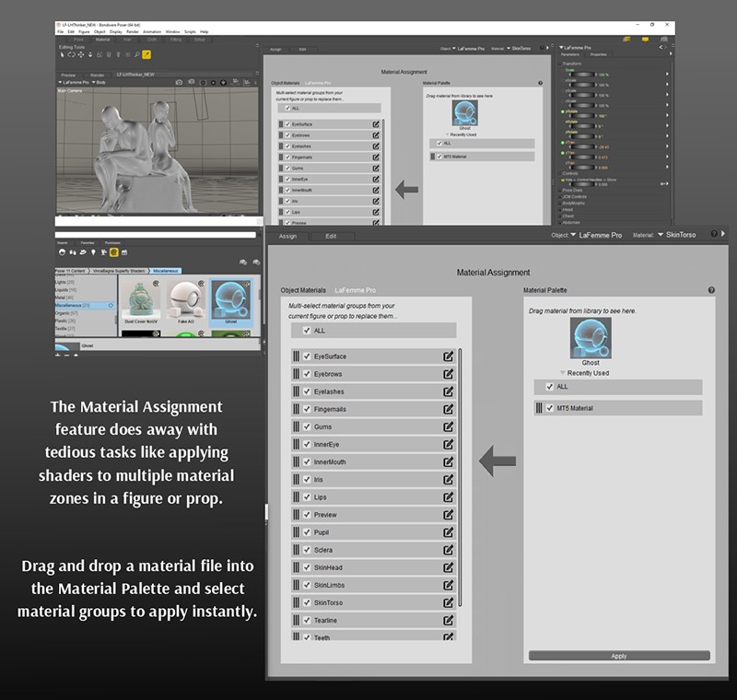This screenshot has width=737, height=700.
Task: Go to the VinceBagna Superfly Shaders breadcrumb
Action: coord(118,271)
